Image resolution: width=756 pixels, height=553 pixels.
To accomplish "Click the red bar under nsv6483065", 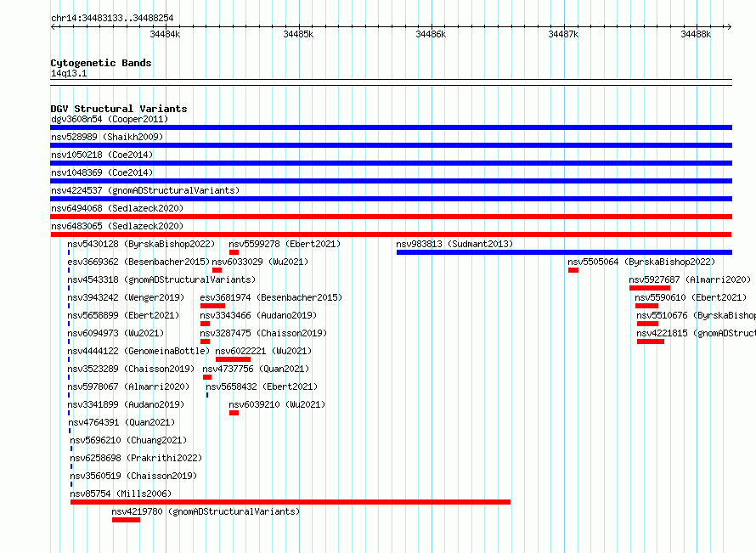I will 391,234.
